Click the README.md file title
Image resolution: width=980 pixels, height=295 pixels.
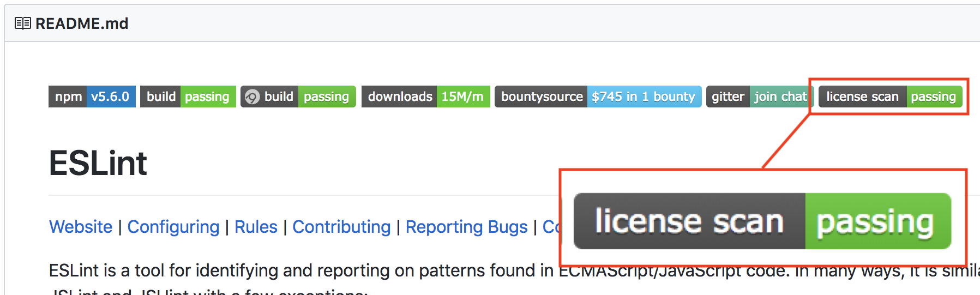tap(82, 23)
